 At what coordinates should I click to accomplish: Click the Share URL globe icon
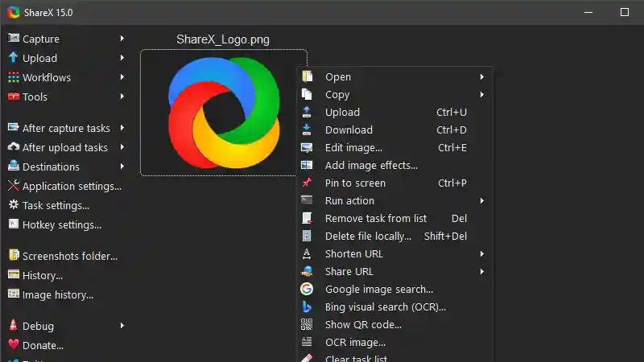pyautogui.click(x=307, y=271)
